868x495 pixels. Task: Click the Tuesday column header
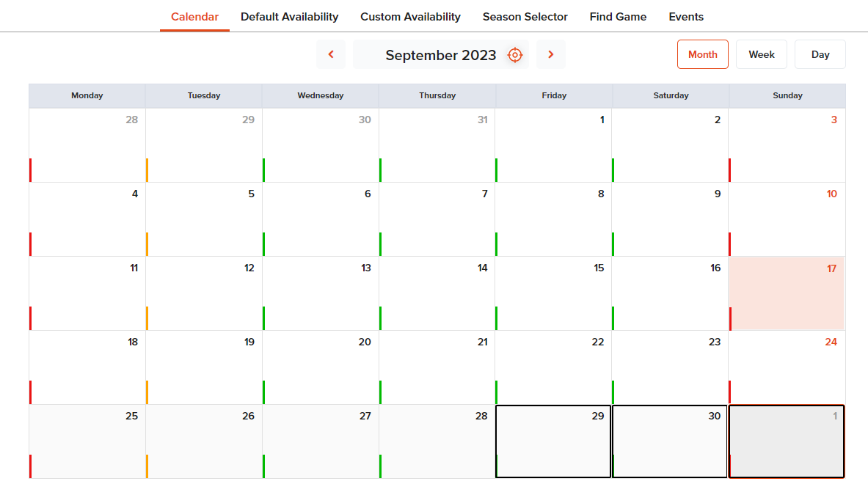click(x=204, y=95)
